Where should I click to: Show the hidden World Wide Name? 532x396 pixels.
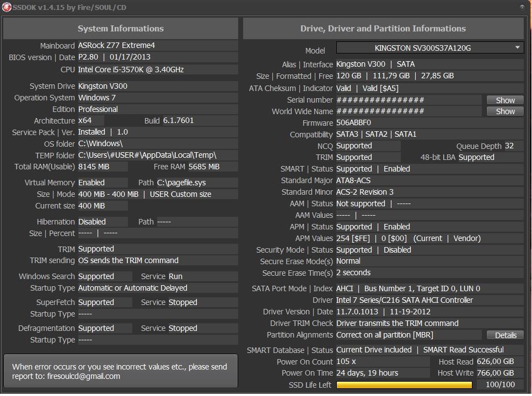(505, 111)
